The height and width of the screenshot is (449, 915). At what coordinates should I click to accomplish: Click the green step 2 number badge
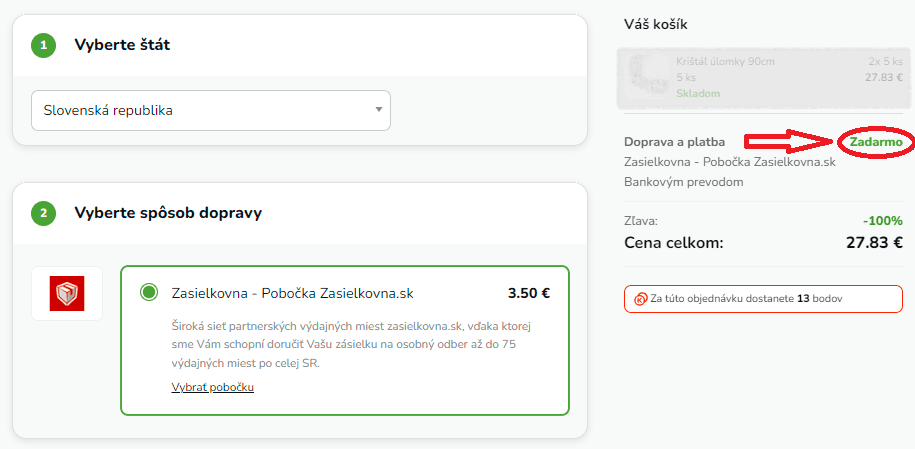pos(43,213)
